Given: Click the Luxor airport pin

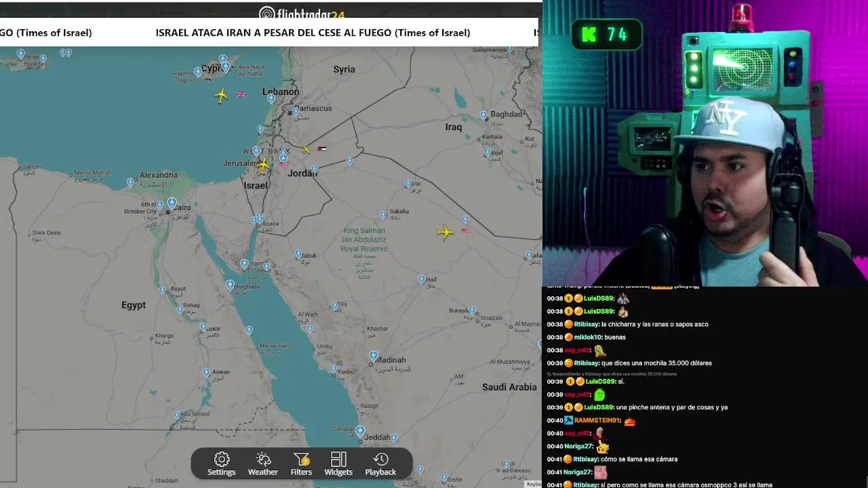Looking at the screenshot, I should pyautogui.click(x=203, y=328).
